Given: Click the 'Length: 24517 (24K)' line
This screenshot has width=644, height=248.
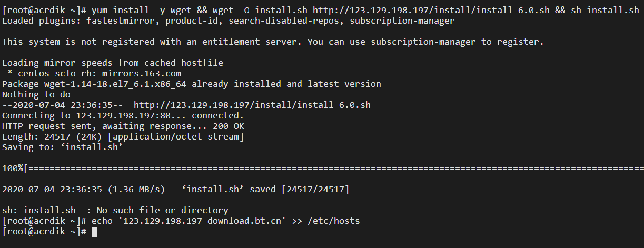Looking at the screenshot, I should [x=123, y=137].
